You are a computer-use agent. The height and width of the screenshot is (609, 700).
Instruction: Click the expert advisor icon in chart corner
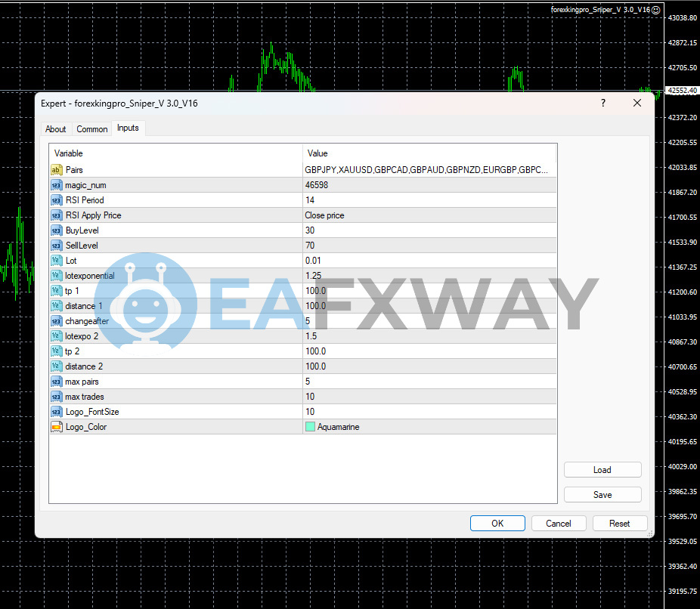656,10
